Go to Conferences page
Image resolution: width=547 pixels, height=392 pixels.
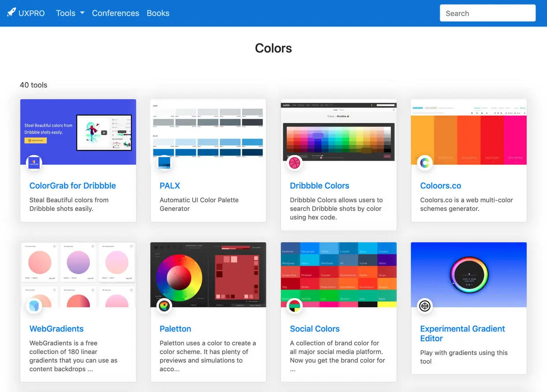pos(116,13)
